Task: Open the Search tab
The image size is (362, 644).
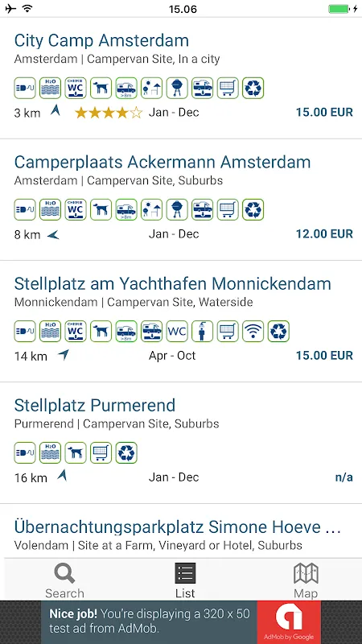Action: click(x=64, y=580)
